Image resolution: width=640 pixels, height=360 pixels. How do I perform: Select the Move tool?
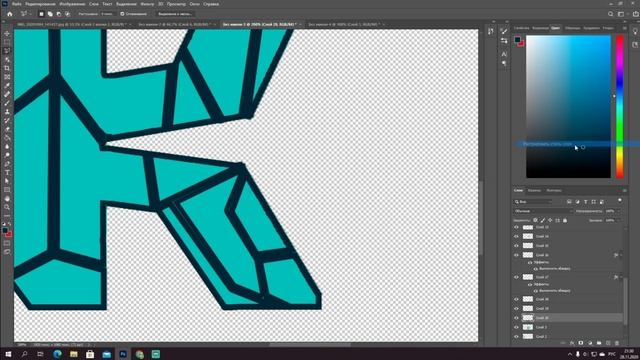tap(7, 33)
